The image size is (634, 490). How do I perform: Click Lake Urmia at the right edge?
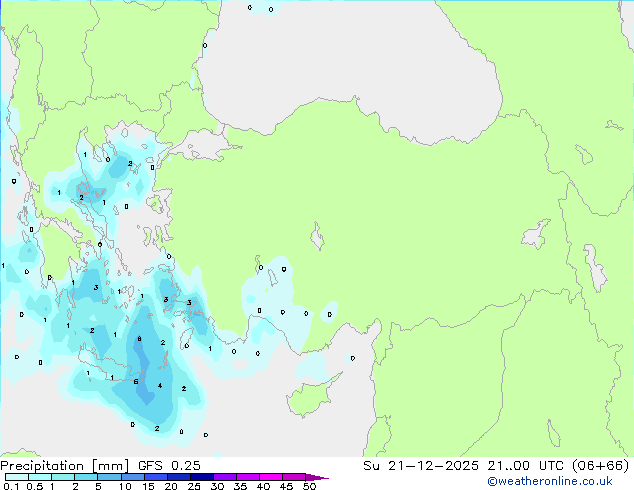[597, 268]
